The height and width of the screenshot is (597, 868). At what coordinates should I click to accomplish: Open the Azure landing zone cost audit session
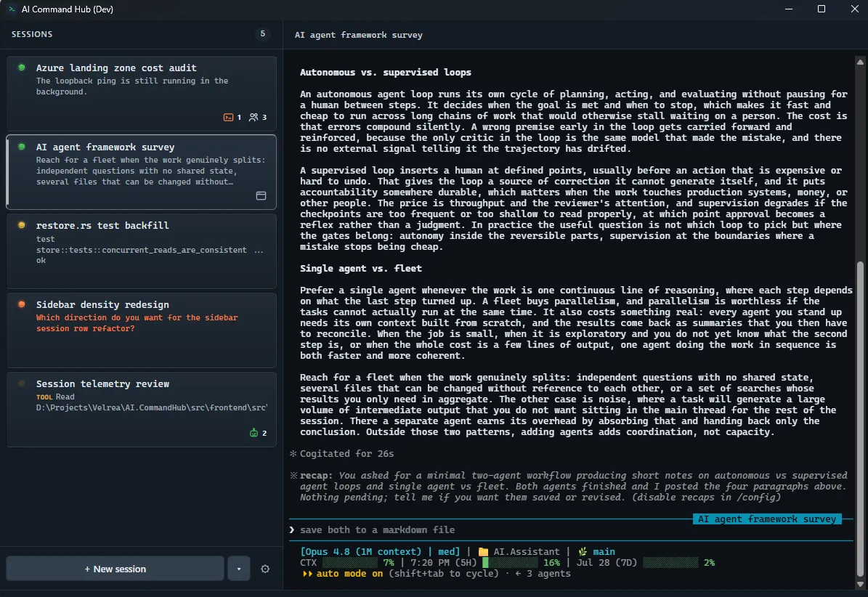pos(141,94)
